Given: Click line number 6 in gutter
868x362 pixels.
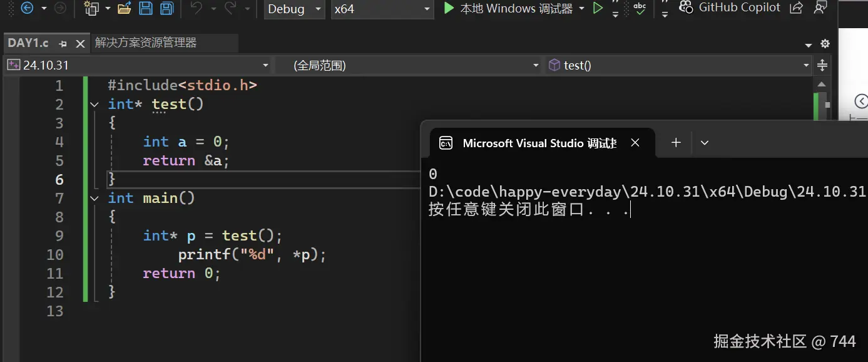Looking at the screenshot, I should point(59,180).
